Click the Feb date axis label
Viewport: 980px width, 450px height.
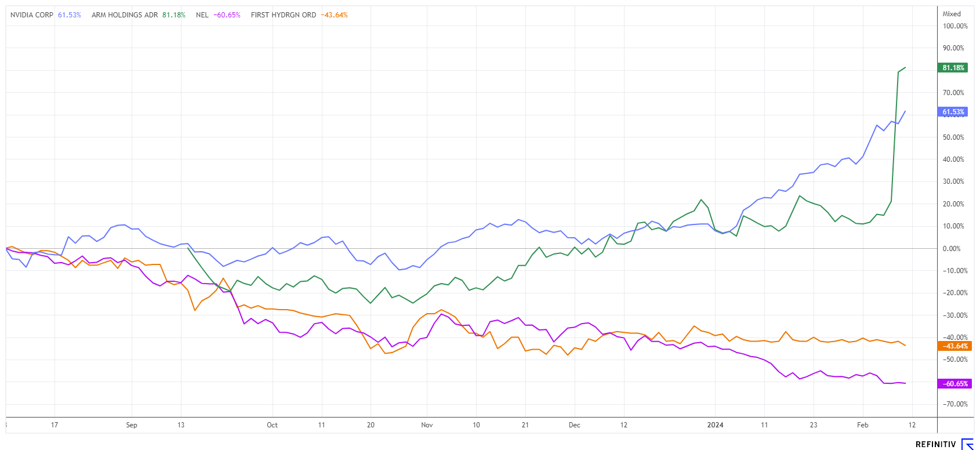coord(863,425)
